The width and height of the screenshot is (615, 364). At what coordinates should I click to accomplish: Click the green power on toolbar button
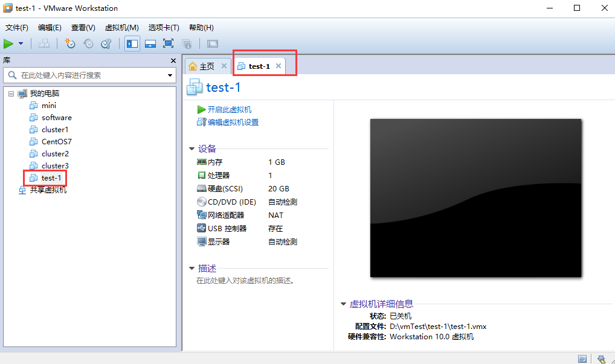click(8, 44)
